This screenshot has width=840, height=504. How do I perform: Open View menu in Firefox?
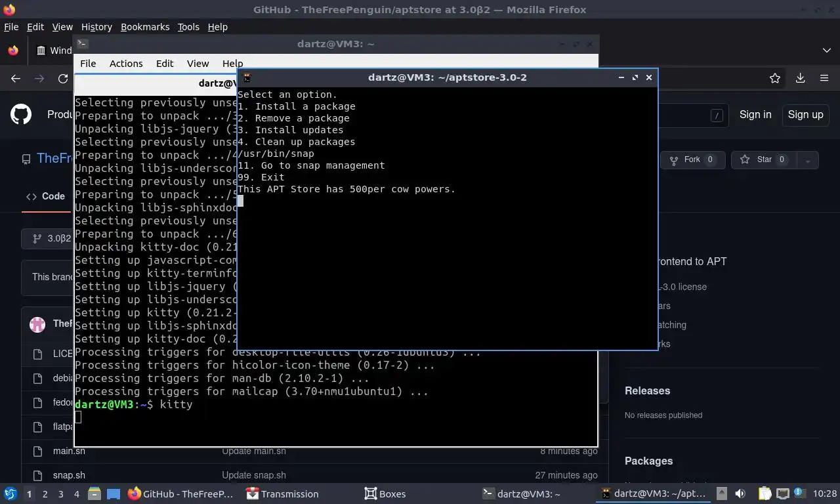62,27
